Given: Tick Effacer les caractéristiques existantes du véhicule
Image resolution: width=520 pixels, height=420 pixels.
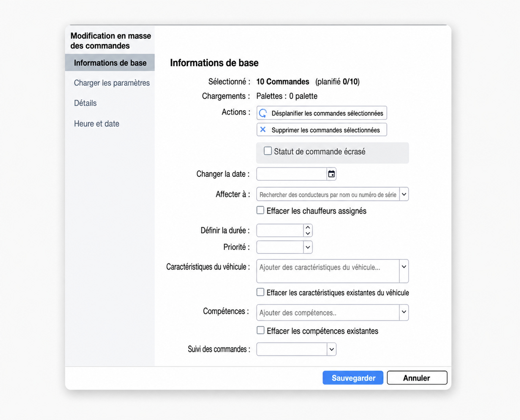Looking at the screenshot, I should [x=260, y=292].
